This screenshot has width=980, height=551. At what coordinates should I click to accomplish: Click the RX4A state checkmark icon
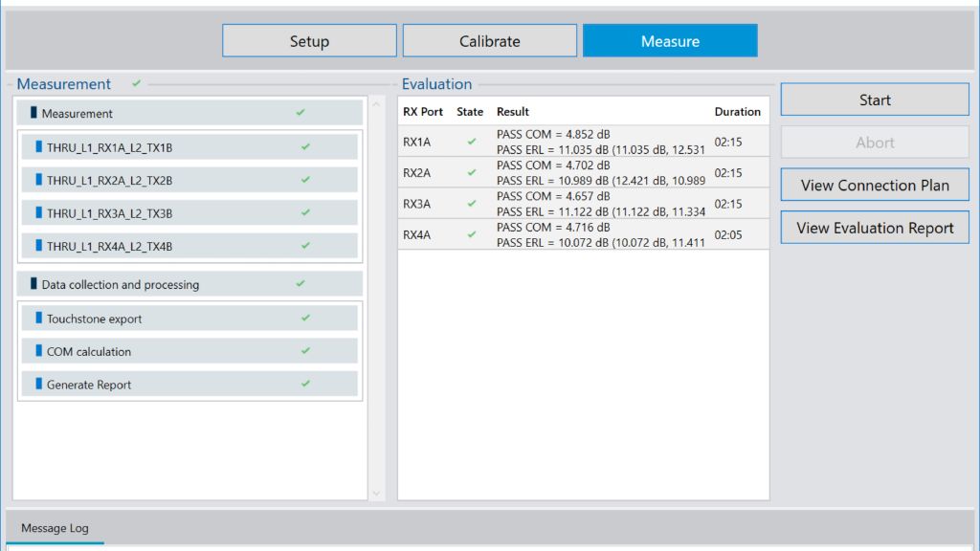pyautogui.click(x=471, y=234)
